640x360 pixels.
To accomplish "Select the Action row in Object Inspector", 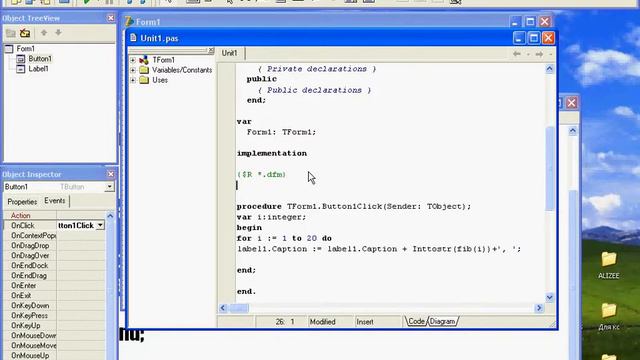I will [54, 215].
